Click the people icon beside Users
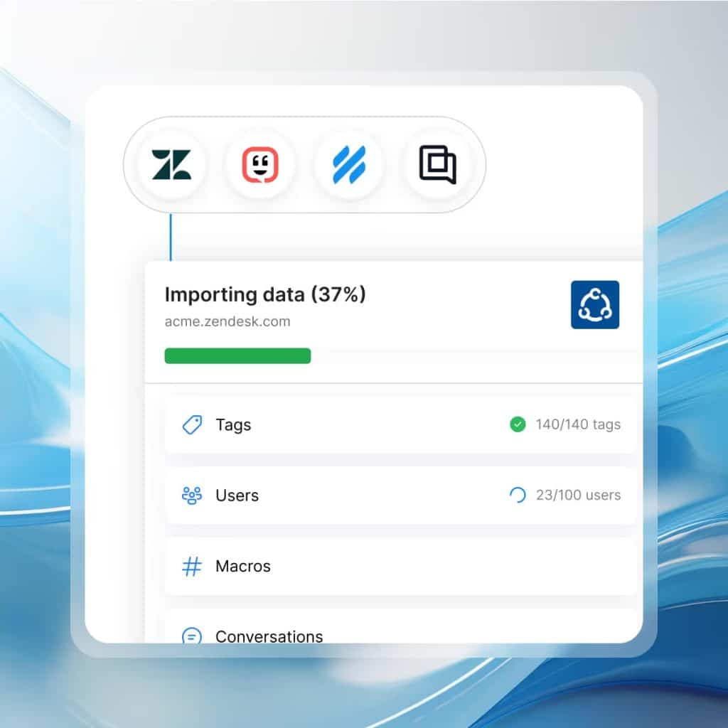The image size is (728, 728). [192, 496]
